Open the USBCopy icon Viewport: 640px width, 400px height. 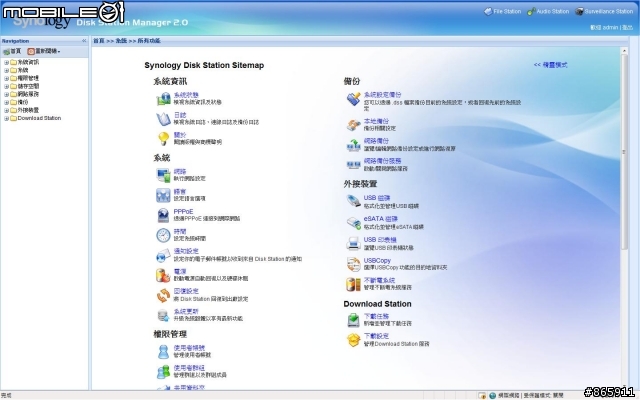(353, 264)
